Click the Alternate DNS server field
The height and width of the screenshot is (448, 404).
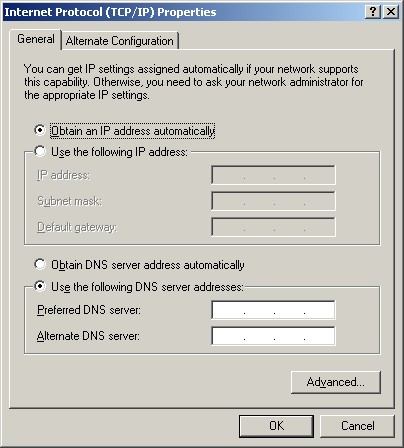[x=273, y=336]
